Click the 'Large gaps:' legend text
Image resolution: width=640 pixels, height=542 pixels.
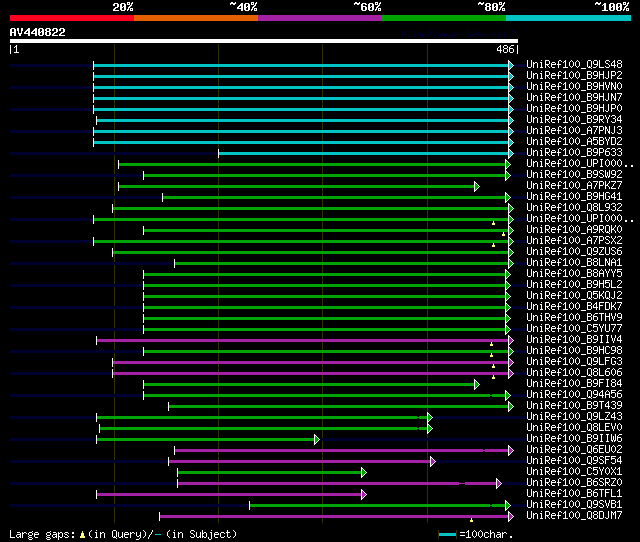tap(42, 535)
